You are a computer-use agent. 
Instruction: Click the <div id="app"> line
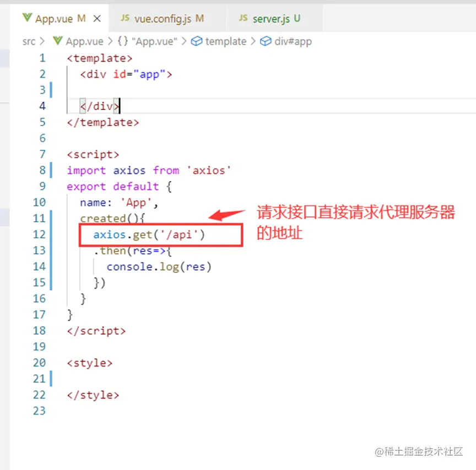tap(126, 74)
